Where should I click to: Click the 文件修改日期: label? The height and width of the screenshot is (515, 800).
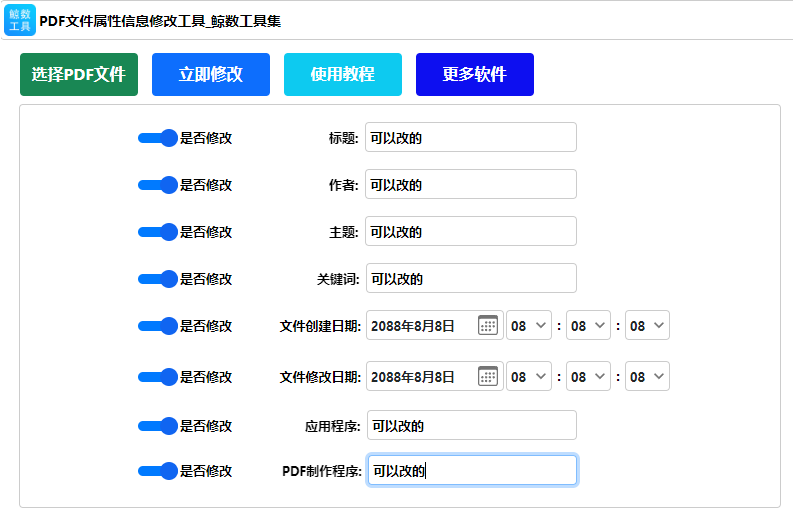(320, 377)
